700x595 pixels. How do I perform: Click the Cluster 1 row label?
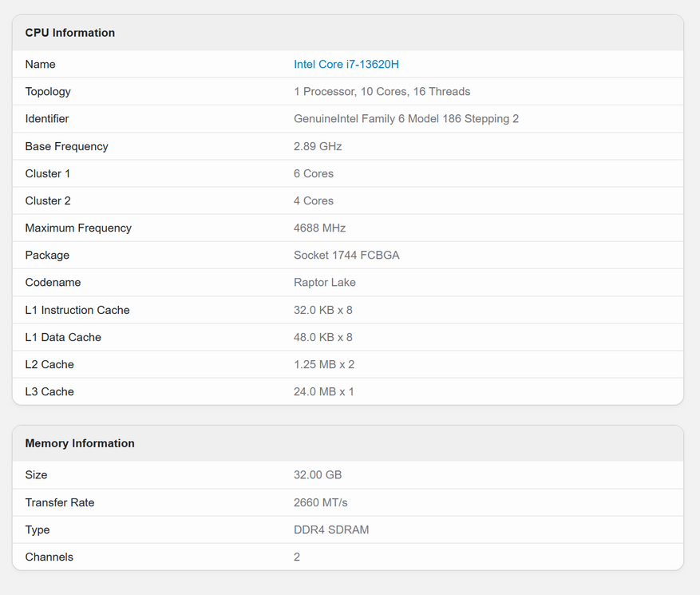coord(48,173)
